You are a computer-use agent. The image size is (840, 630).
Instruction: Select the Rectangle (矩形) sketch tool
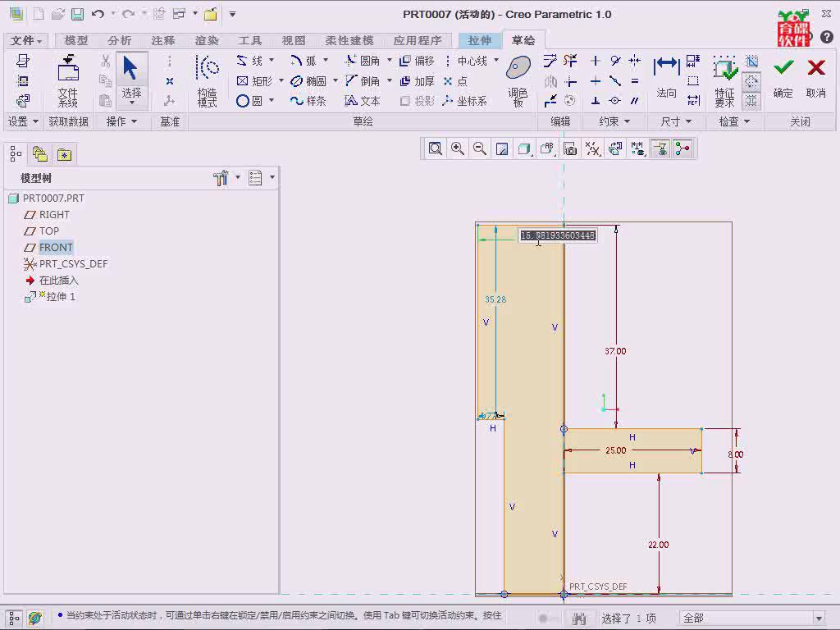pyautogui.click(x=254, y=81)
